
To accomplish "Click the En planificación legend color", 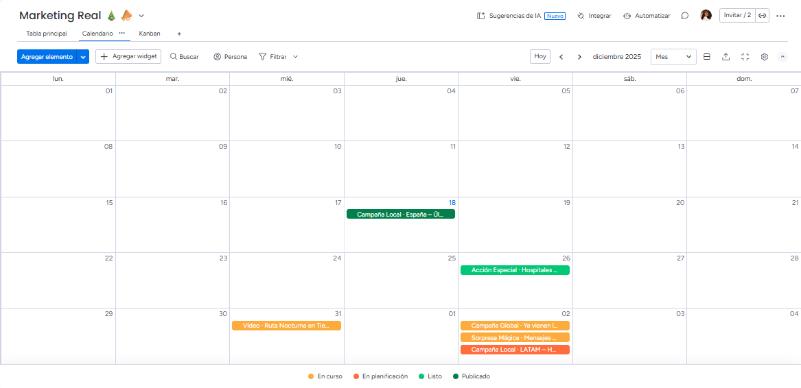I will click(x=356, y=376).
